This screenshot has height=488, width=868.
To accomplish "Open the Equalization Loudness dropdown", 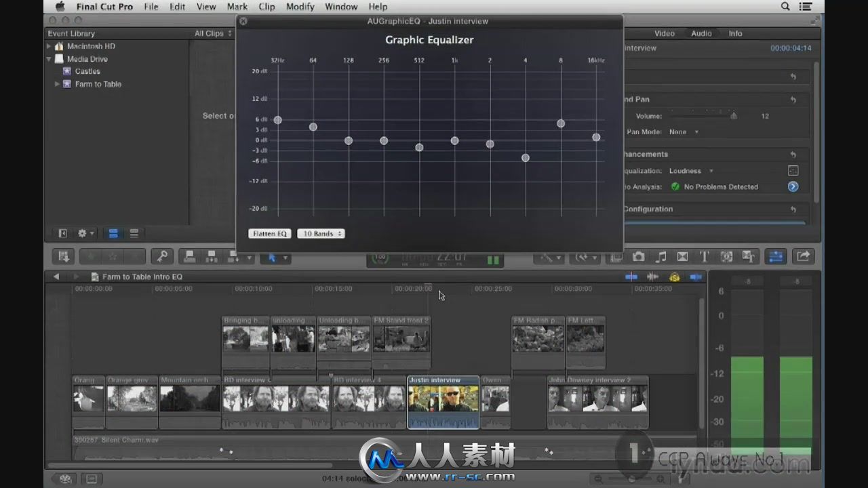I will (x=691, y=171).
